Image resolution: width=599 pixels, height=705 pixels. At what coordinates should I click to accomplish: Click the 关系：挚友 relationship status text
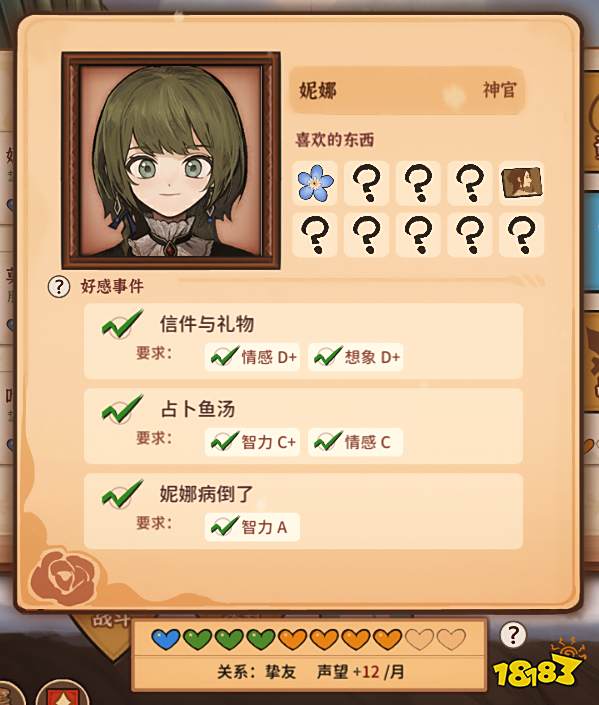pos(257,672)
